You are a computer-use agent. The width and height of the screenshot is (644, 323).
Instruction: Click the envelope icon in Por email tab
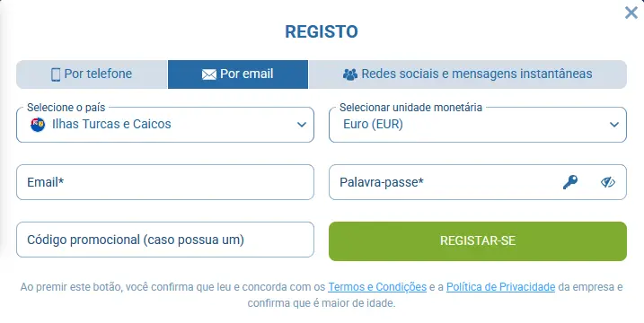click(209, 74)
